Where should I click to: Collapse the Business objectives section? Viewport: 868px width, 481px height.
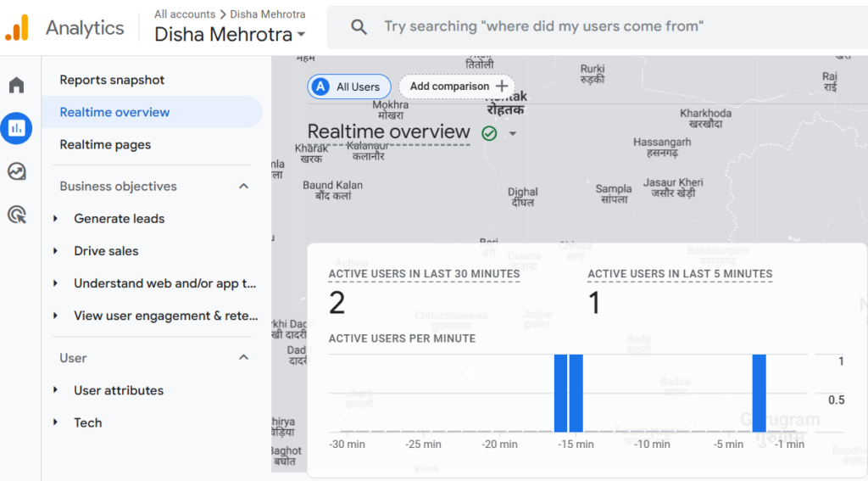[x=243, y=187]
